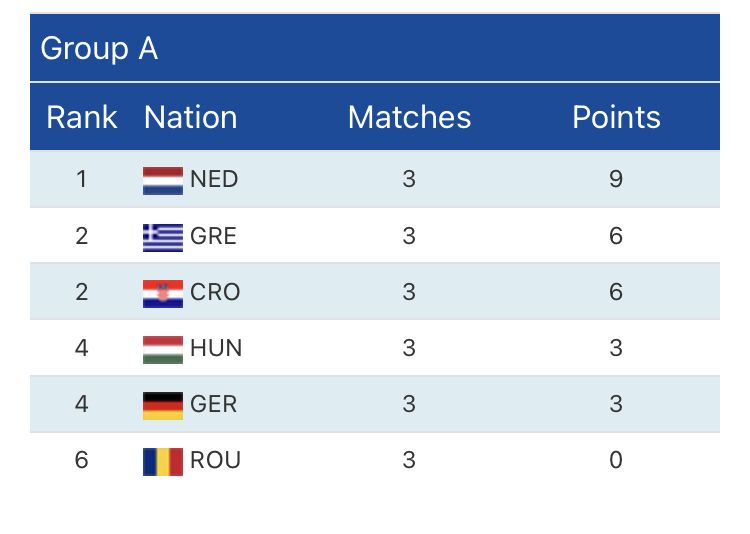Screen dimensions: 750x534
Task: Open the CRO nation link
Action: coord(215,292)
